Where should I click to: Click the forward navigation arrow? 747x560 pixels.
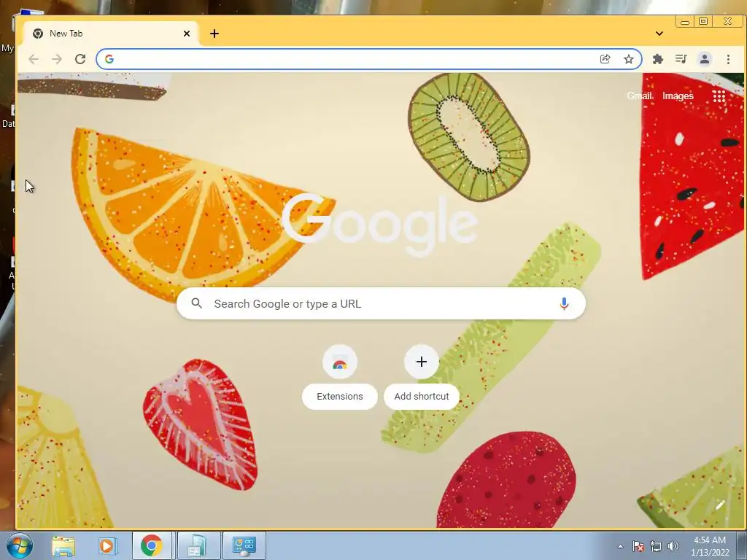(57, 59)
